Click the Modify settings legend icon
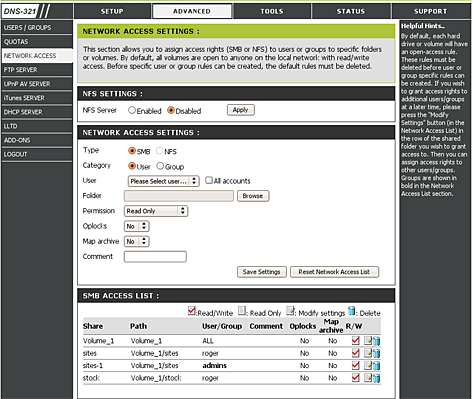The width and height of the screenshot is (472, 399). click(x=290, y=311)
